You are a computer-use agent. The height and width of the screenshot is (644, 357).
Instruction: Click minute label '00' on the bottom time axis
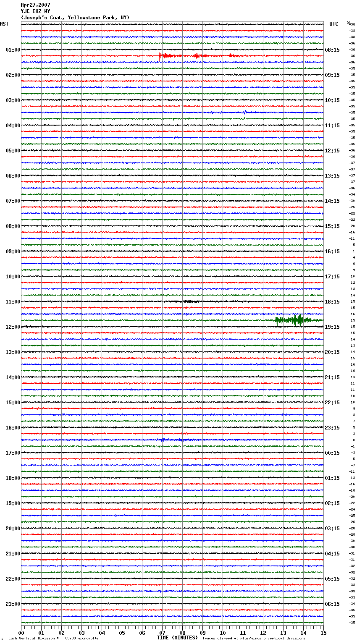[21, 633]
